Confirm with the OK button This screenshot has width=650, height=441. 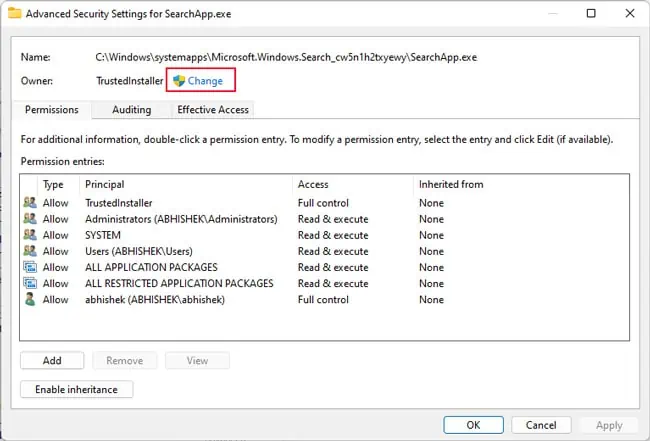click(473, 425)
